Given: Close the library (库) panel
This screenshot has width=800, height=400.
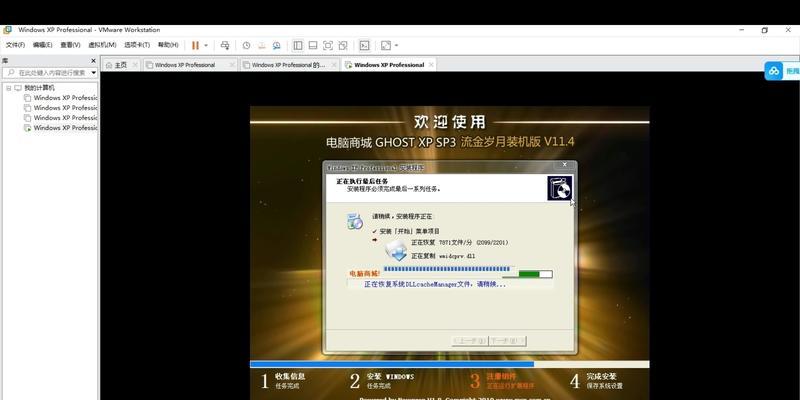Looking at the screenshot, I should 93,60.
